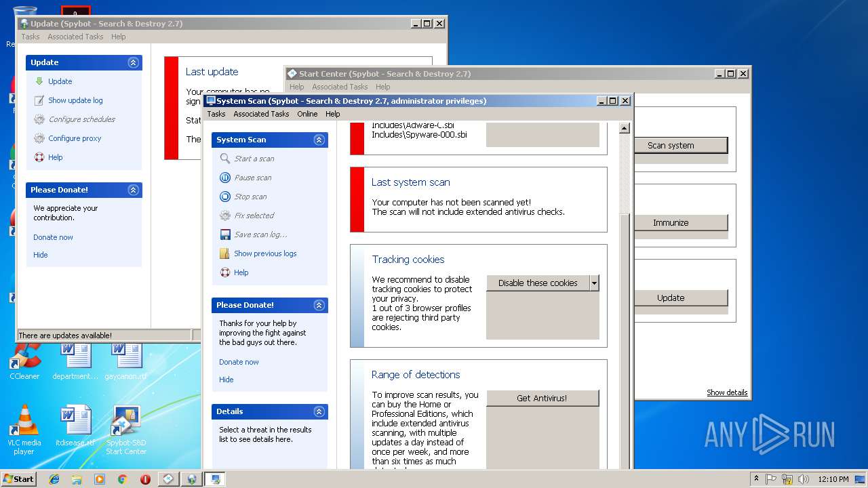
Task: Click the Start a scan magnifier icon
Action: point(225,159)
